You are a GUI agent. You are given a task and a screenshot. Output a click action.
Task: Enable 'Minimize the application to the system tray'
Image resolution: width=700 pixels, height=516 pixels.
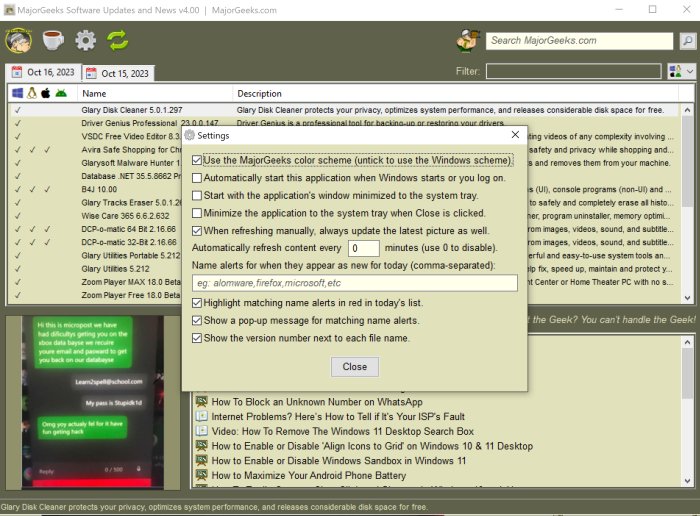(x=197, y=213)
